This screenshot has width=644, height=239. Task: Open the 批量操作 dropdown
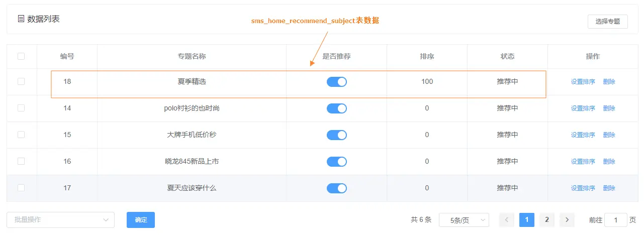click(x=60, y=220)
